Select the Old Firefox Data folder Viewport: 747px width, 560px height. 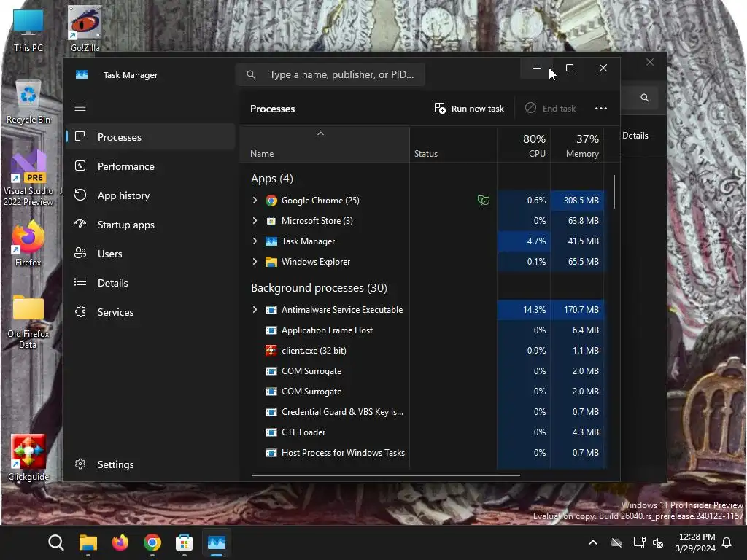pos(28,322)
